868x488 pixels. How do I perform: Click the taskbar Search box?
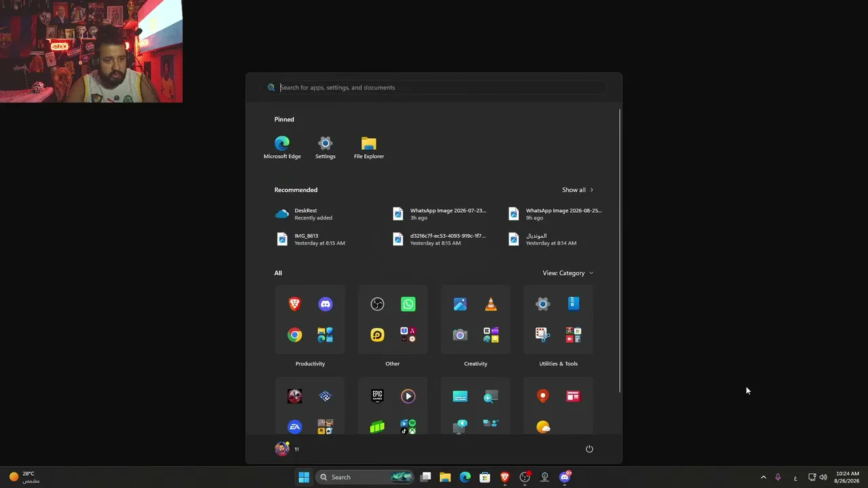pyautogui.click(x=366, y=477)
